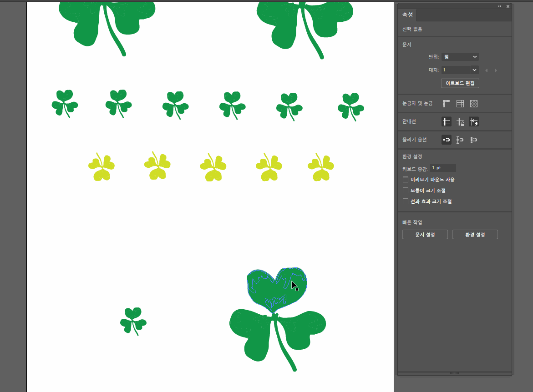Check the 모퉁이 크기 조절 checkbox

coord(406,191)
